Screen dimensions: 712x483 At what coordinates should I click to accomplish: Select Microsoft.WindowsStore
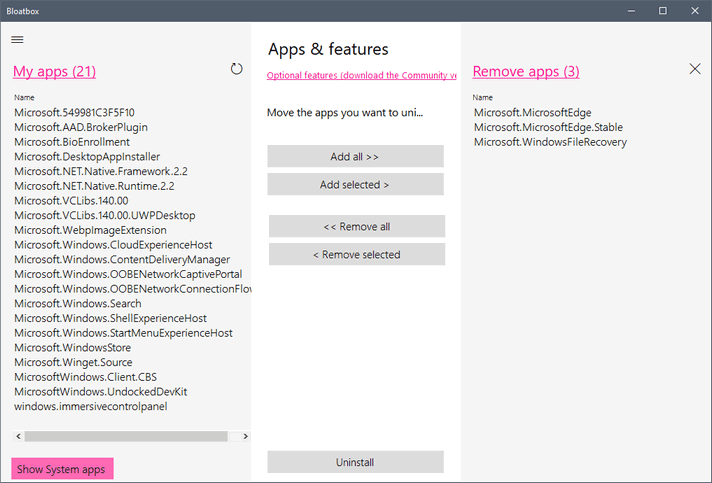[73, 348]
